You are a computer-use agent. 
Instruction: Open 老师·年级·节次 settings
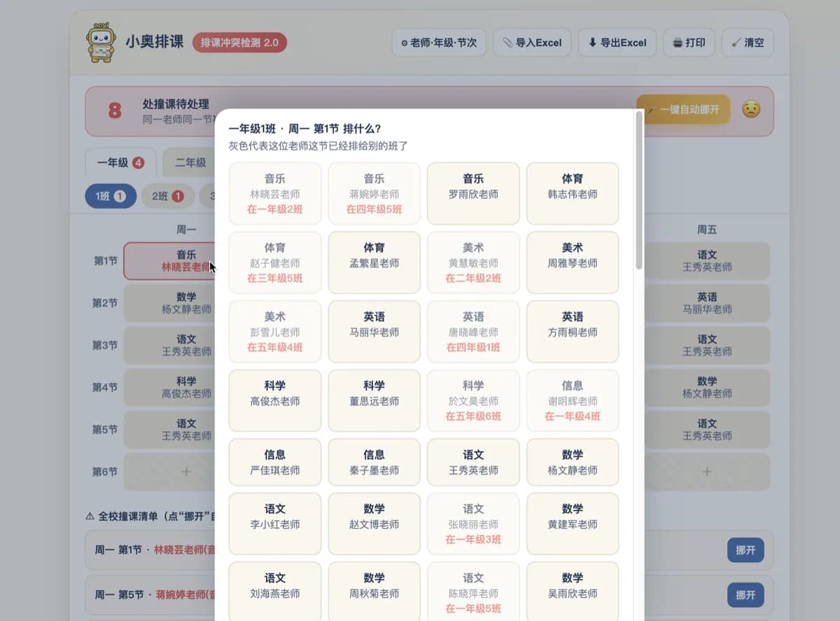pyautogui.click(x=439, y=43)
